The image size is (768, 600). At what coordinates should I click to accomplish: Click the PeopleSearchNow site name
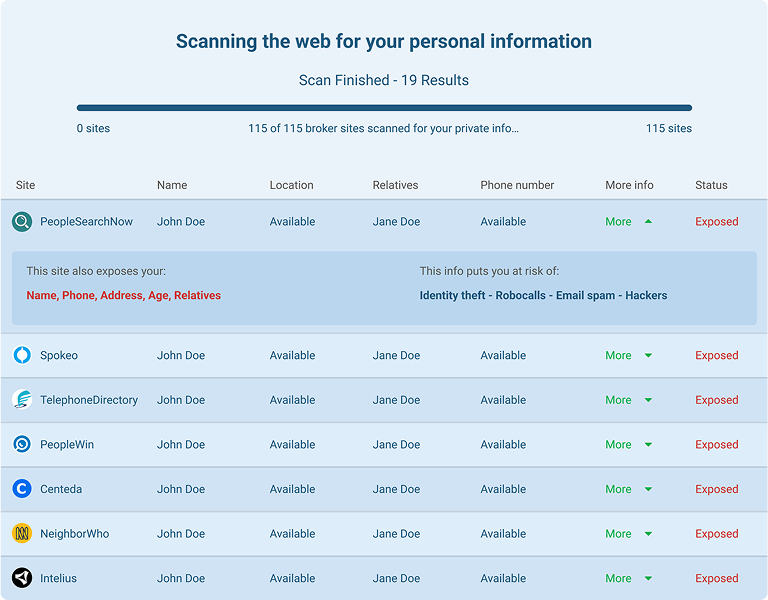[86, 222]
